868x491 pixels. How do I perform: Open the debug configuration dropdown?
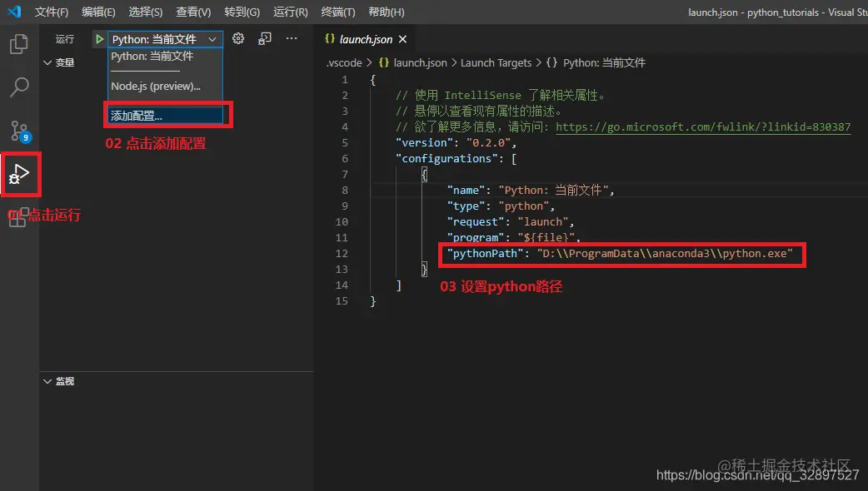pos(164,39)
